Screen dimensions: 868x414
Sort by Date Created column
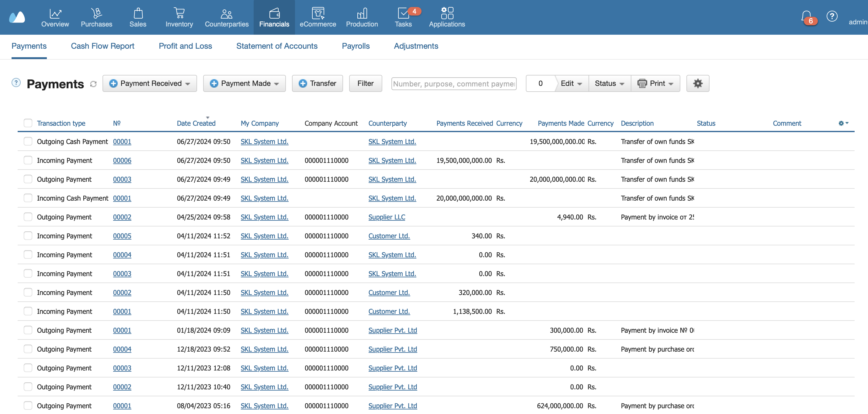(x=196, y=123)
